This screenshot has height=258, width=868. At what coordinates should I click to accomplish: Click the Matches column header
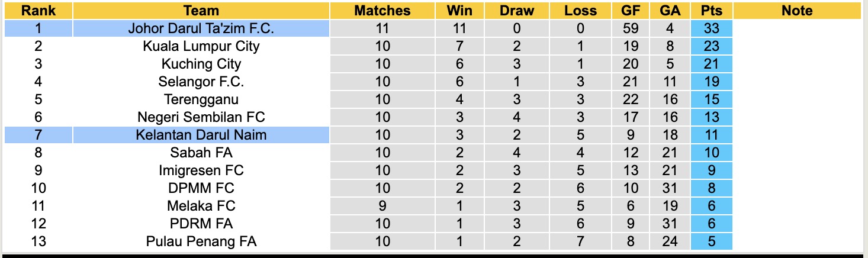click(x=382, y=11)
